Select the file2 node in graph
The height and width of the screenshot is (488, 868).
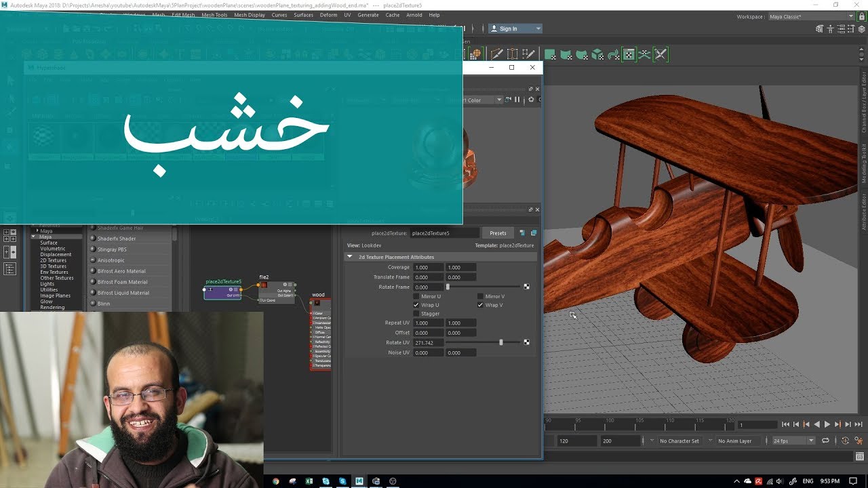tap(277, 292)
